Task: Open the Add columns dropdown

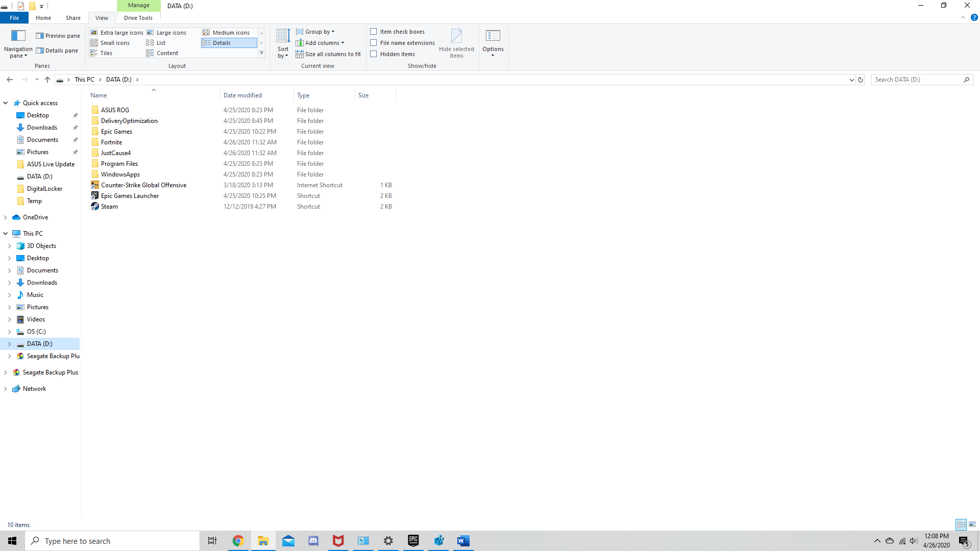Action: pyautogui.click(x=320, y=43)
